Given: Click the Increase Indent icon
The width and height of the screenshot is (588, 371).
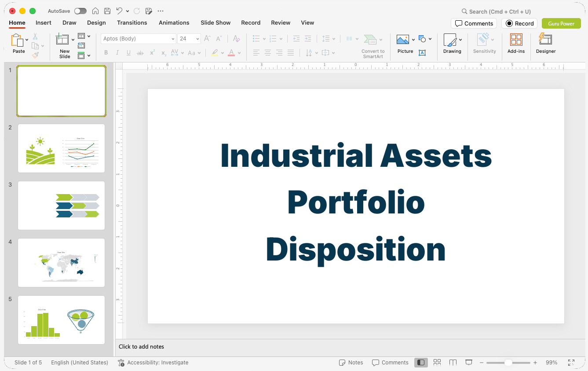Looking at the screenshot, I should (x=308, y=39).
